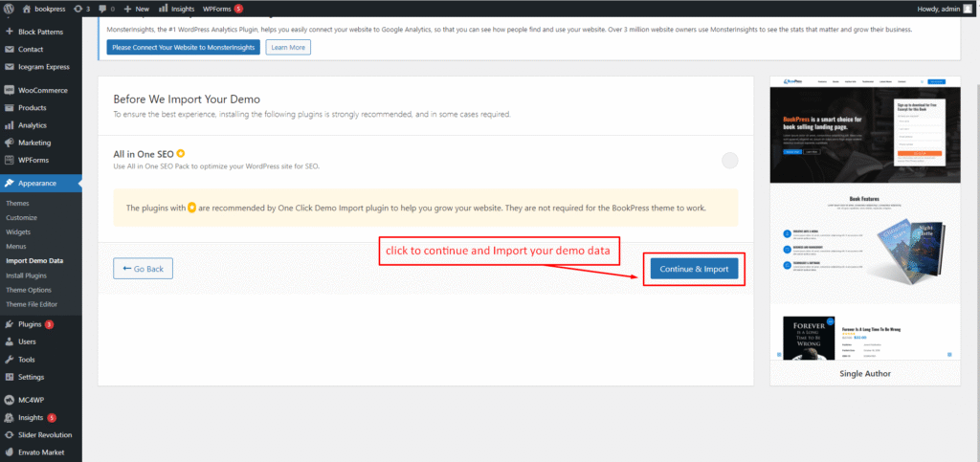This screenshot has height=462, width=980.
Task: Click the Slider Revolution refresh icon
Action: [x=10, y=434]
